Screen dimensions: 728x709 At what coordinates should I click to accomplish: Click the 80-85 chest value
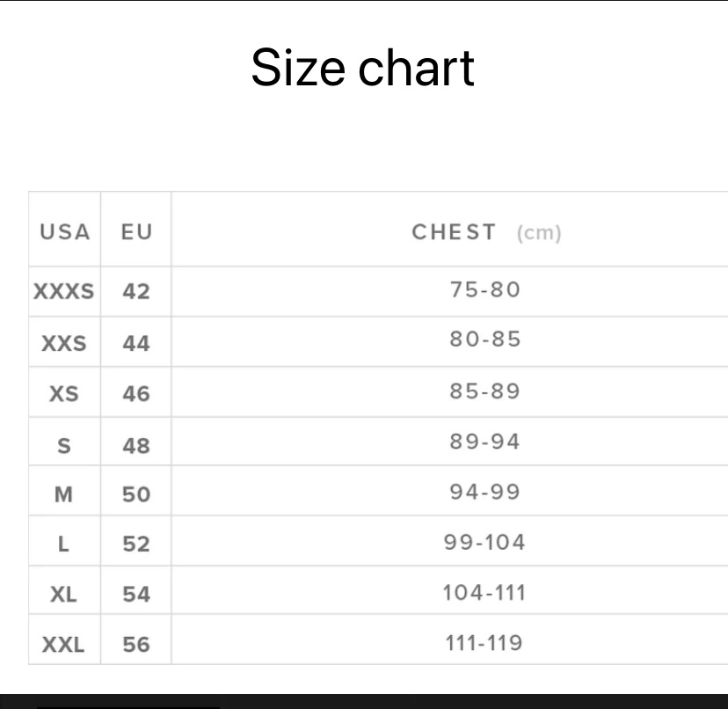click(485, 339)
